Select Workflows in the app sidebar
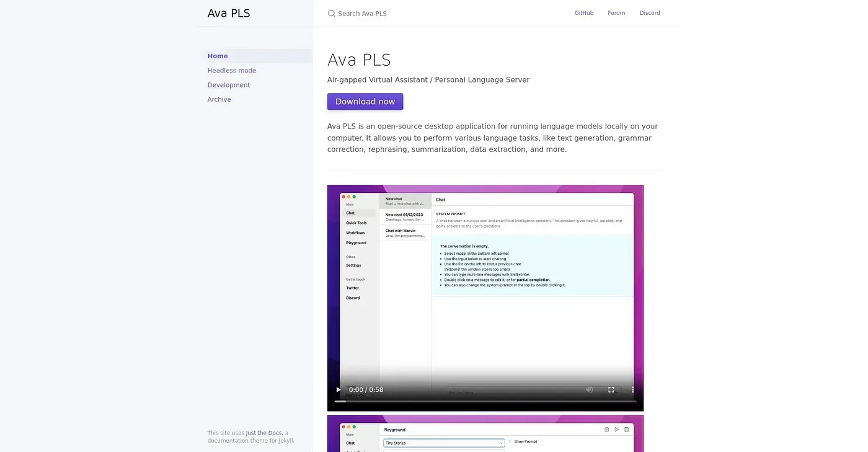Screen dimensions: 868x452 [355, 233]
